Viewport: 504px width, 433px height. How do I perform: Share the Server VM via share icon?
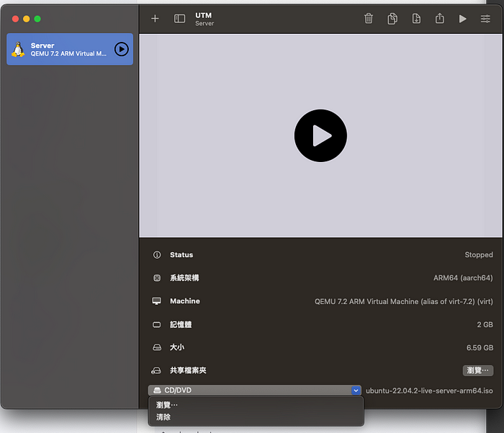click(x=439, y=19)
